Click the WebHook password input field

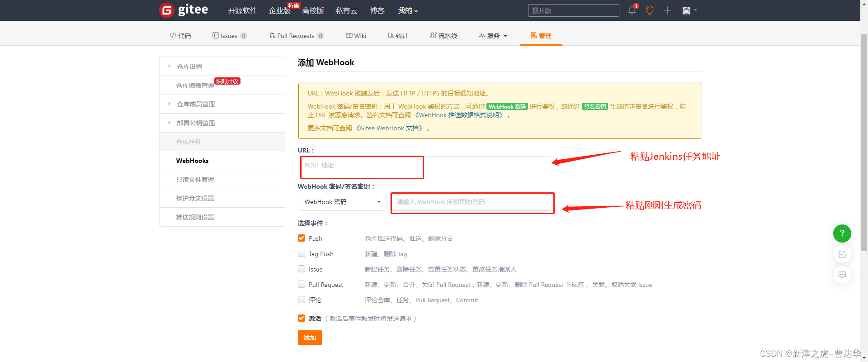[471, 202]
